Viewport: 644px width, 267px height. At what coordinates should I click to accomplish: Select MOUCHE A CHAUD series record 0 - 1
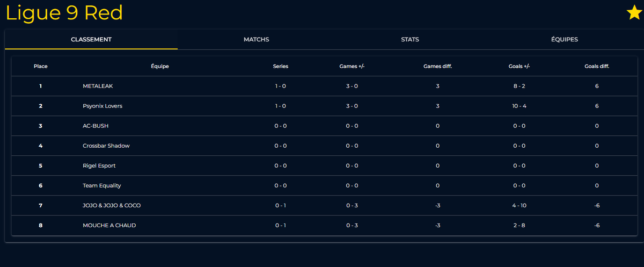(x=281, y=225)
